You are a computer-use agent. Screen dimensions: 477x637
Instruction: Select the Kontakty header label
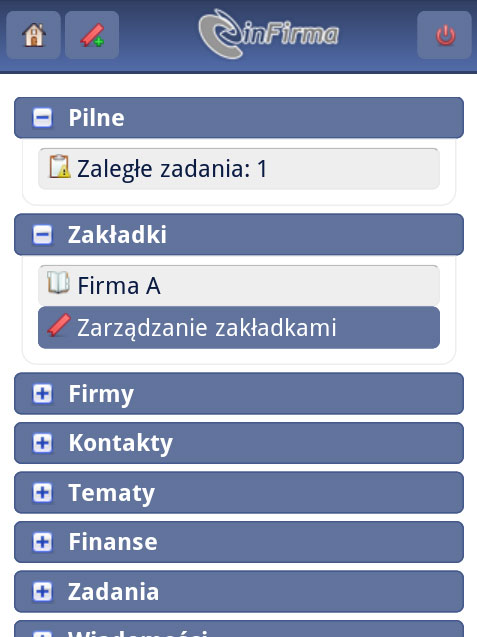pos(121,443)
